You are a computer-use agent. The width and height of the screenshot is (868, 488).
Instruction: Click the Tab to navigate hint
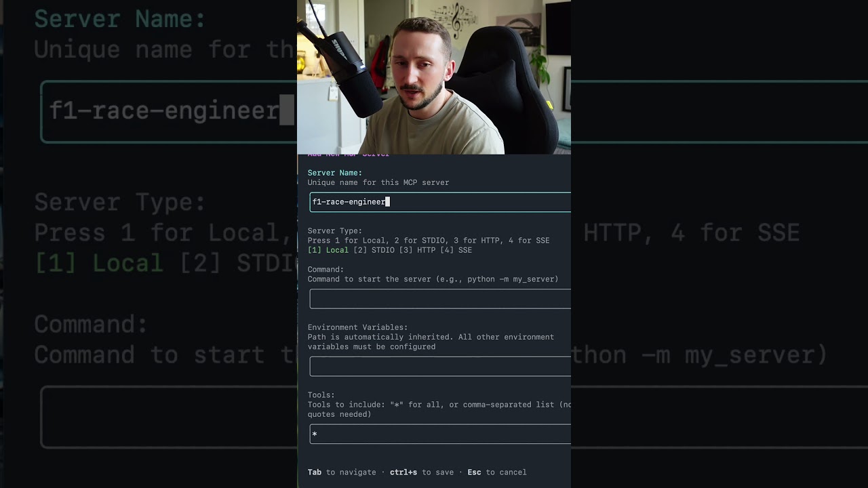[342, 472]
